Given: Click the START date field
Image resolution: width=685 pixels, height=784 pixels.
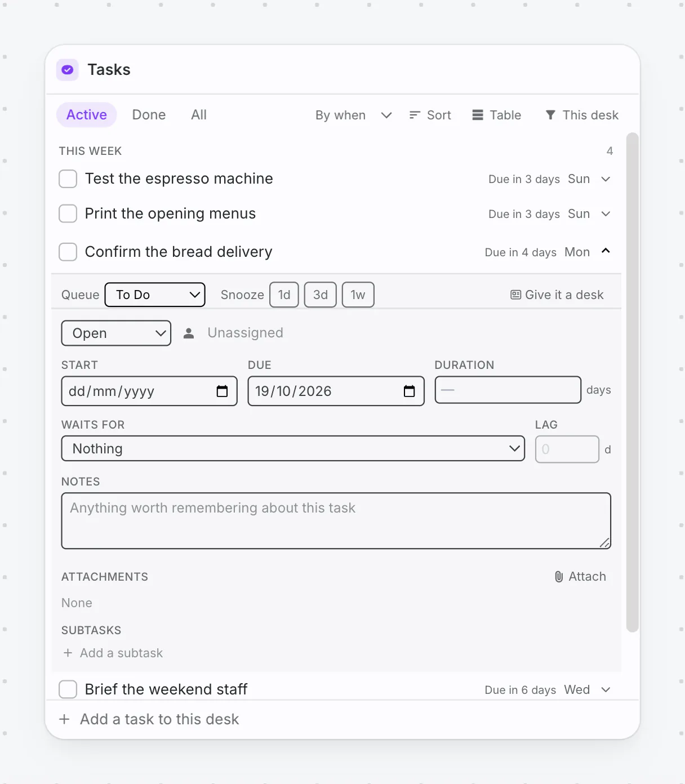Looking at the screenshot, I should [x=149, y=391].
